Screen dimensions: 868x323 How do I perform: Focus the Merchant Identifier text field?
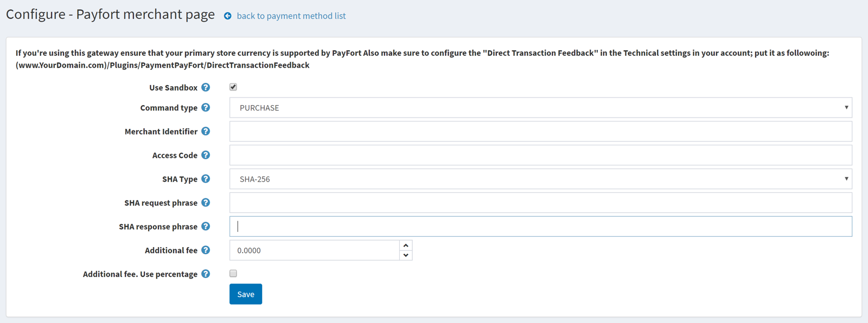540,131
